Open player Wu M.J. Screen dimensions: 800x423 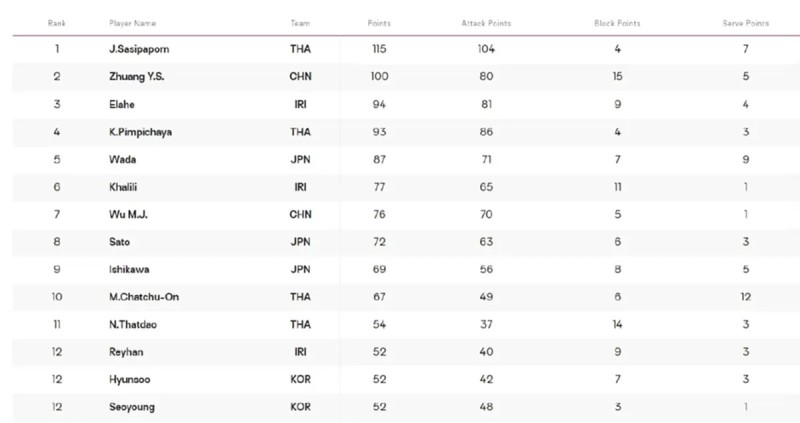pos(128,214)
